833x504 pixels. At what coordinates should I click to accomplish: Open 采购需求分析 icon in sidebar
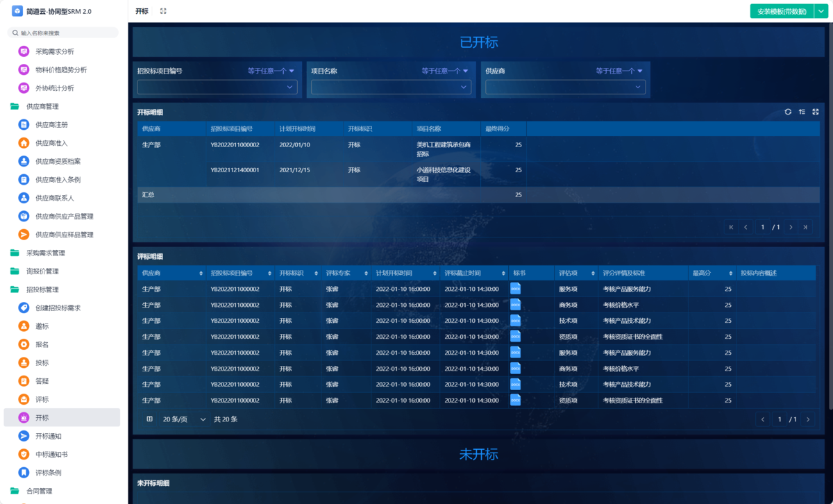(24, 51)
